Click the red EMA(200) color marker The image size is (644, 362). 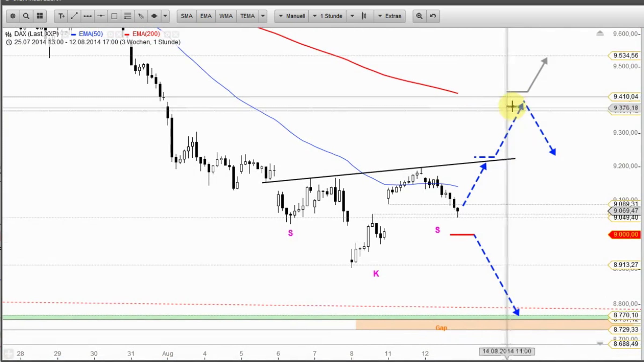pyautogui.click(x=127, y=34)
